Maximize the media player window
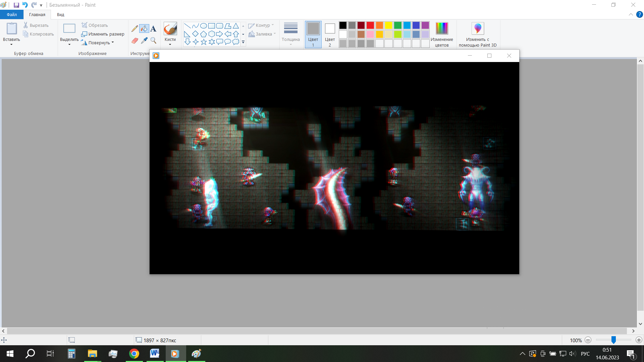 point(489,56)
